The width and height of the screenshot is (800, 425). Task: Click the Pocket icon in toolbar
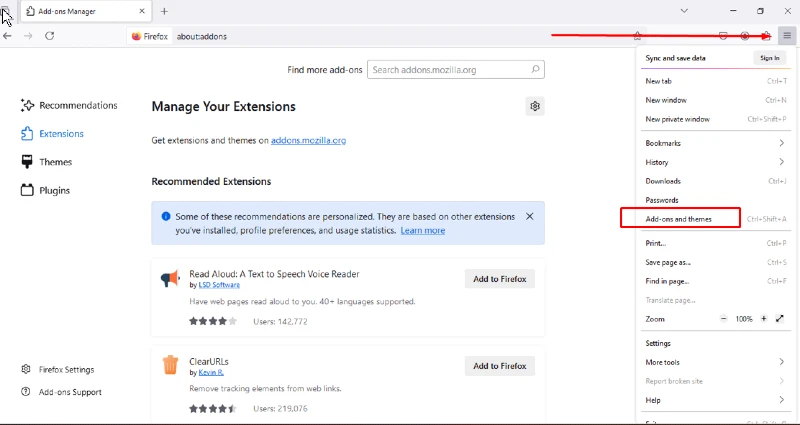click(x=723, y=36)
